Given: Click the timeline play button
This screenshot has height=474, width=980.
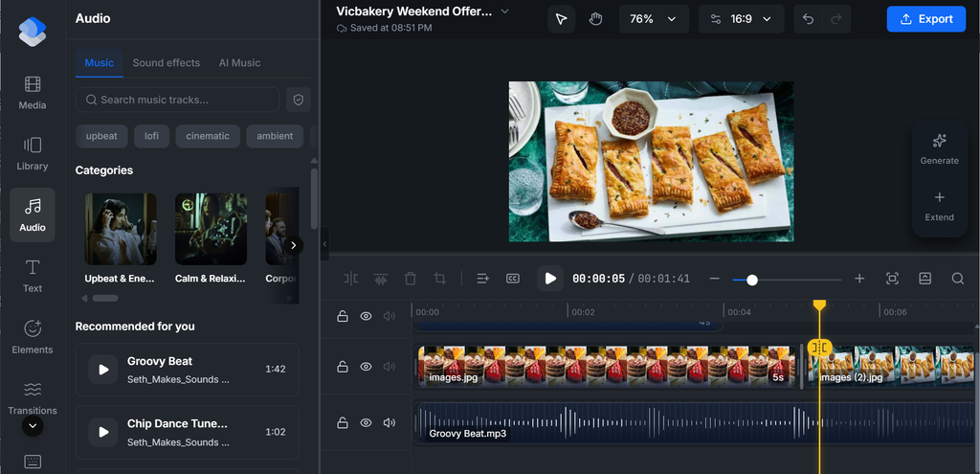Looking at the screenshot, I should 550,279.
